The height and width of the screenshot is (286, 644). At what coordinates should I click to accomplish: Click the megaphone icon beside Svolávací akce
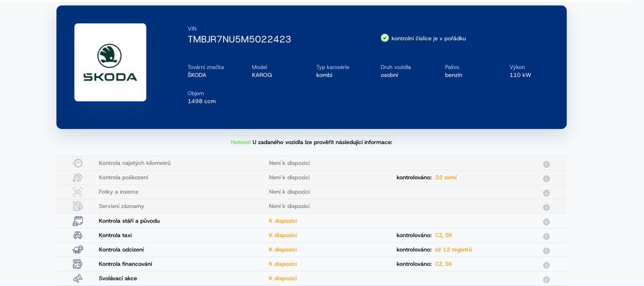coord(77,278)
